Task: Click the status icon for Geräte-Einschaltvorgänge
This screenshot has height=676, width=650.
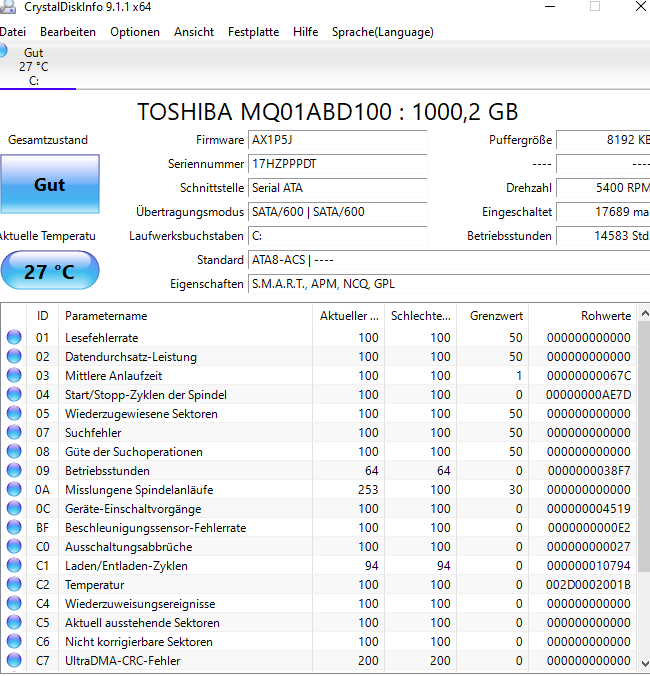Action: [14, 508]
